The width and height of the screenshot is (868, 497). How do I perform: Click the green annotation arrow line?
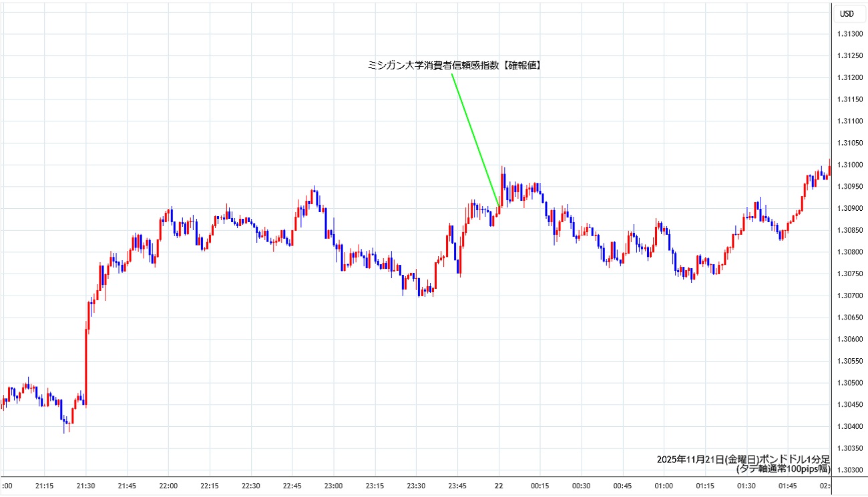(x=475, y=140)
